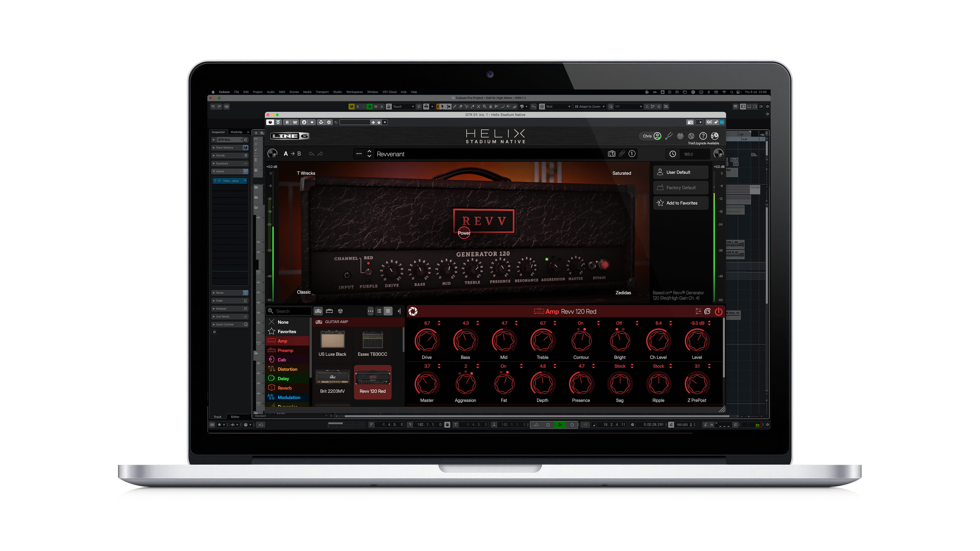Open the Transport menu in menu bar

[322, 92]
